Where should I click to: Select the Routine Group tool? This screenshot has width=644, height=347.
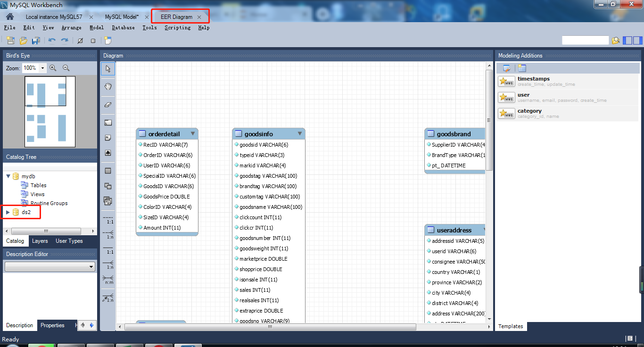coord(108,201)
